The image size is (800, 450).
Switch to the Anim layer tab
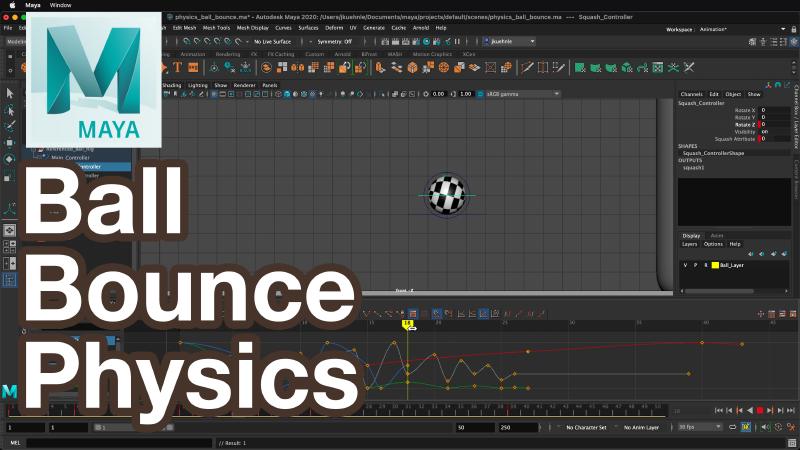(x=717, y=236)
